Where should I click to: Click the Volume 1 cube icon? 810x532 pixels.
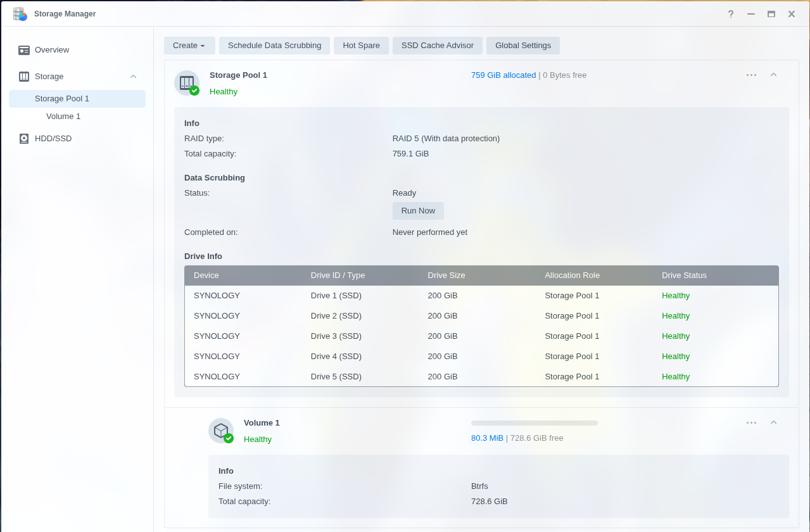(x=221, y=431)
